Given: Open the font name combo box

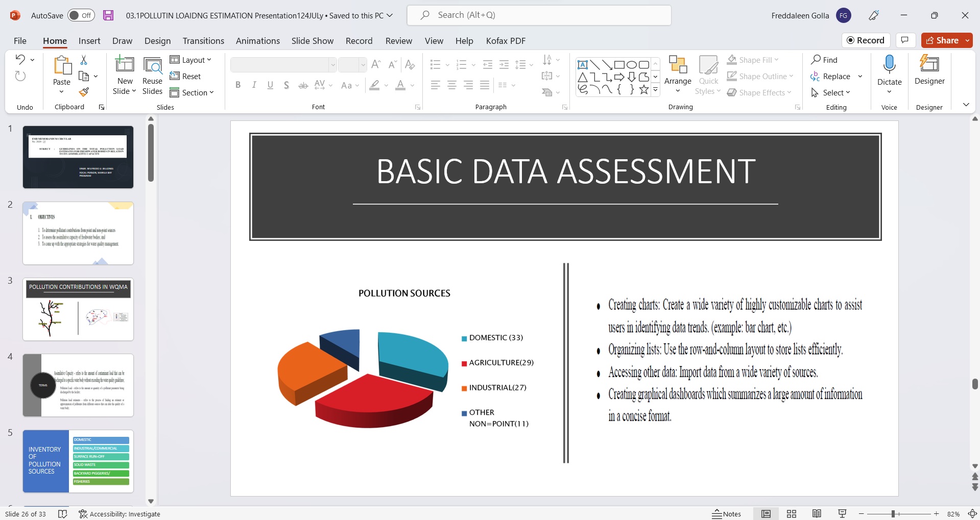Looking at the screenshot, I should coord(283,64).
